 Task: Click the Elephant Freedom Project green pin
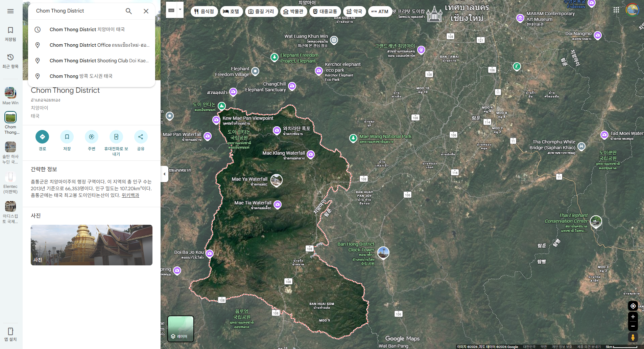click(x=275, y=57)
